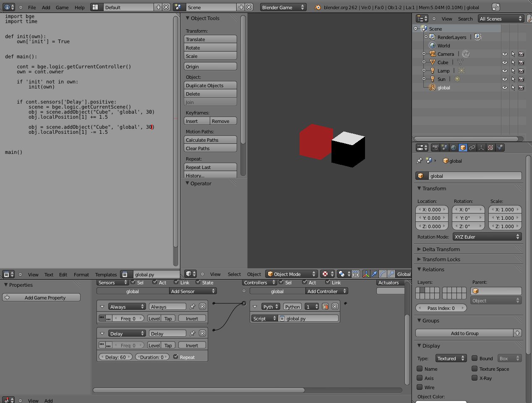Open XYZ Euler rotation mode dropdown
The height and width of the screenshot is (403, 532).
[487, 237]
